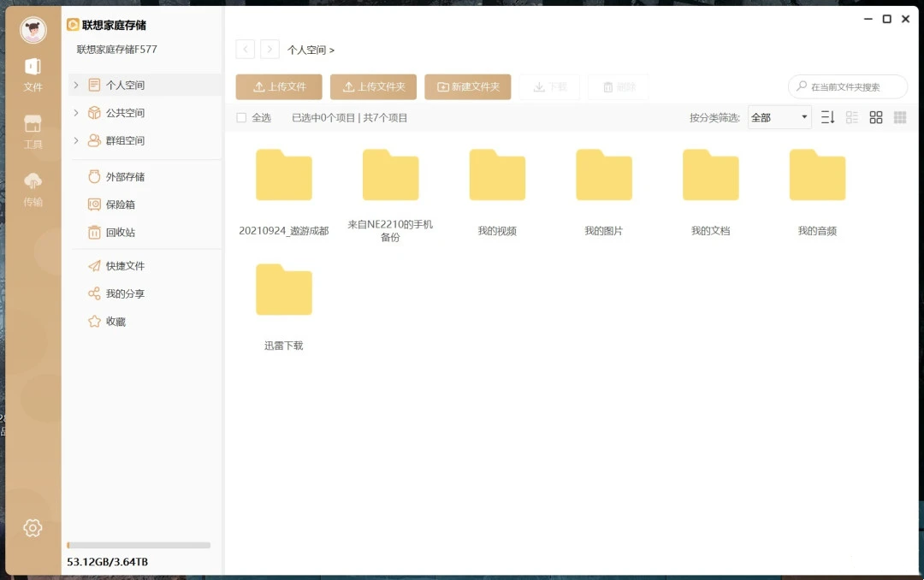The image size is (924, 580).
Task: Click the 下载 download button
Action: pos(550,86)
